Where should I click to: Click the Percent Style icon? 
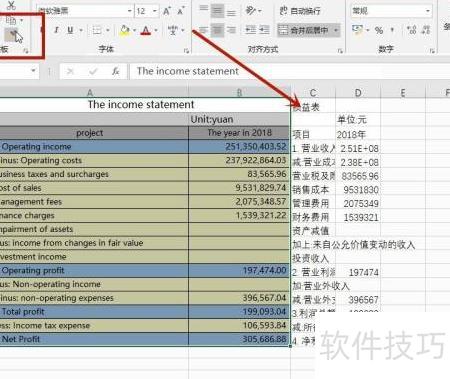(379, 30)
